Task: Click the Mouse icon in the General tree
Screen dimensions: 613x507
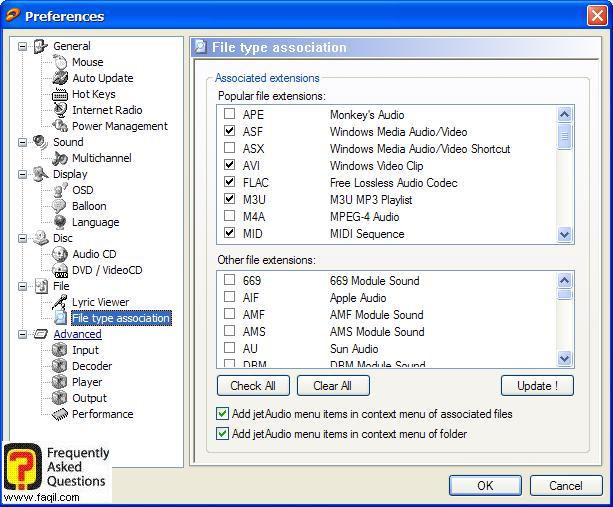Action: pyautogui.click(x=60, y=62)
